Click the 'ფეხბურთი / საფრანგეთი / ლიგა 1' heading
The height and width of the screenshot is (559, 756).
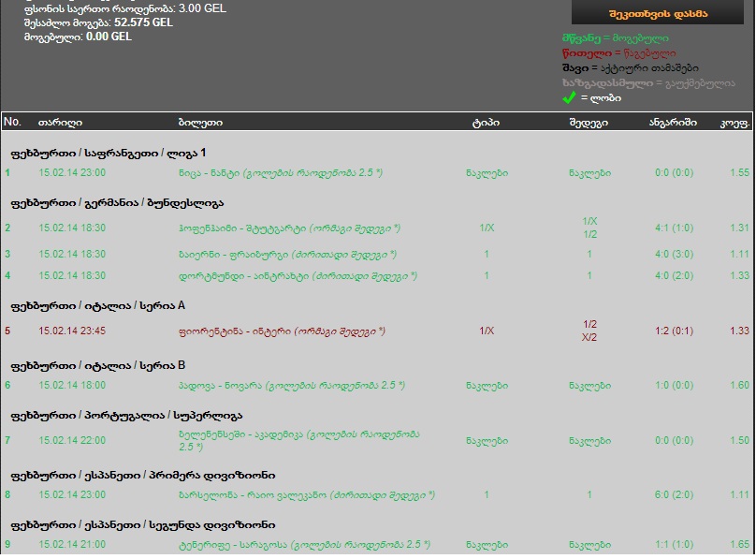109,154
